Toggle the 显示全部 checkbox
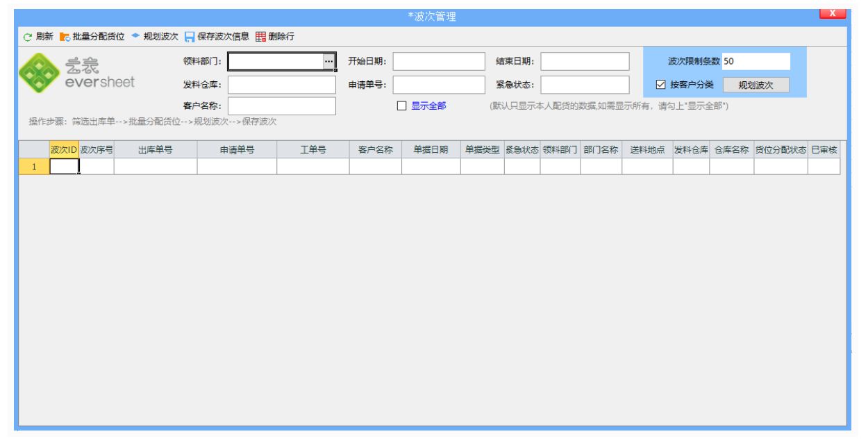Image resolution: width=868 pixels, height=443 pixels. 401,106
